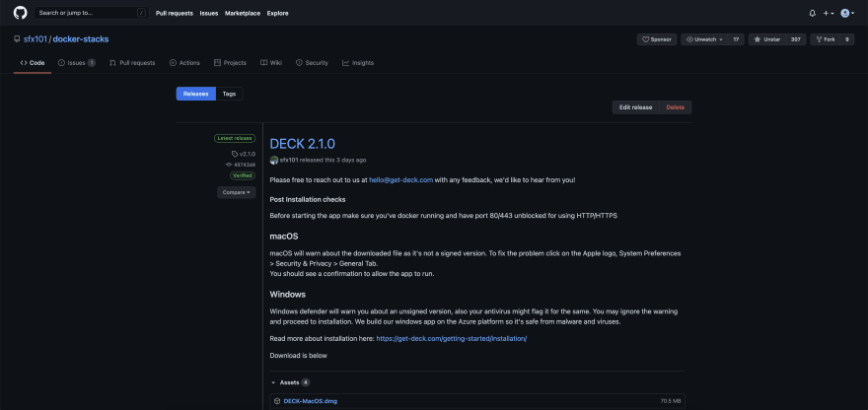Click the 70.5 MB file size text
The width and height of the screenshot is (868, 410).
671,401
